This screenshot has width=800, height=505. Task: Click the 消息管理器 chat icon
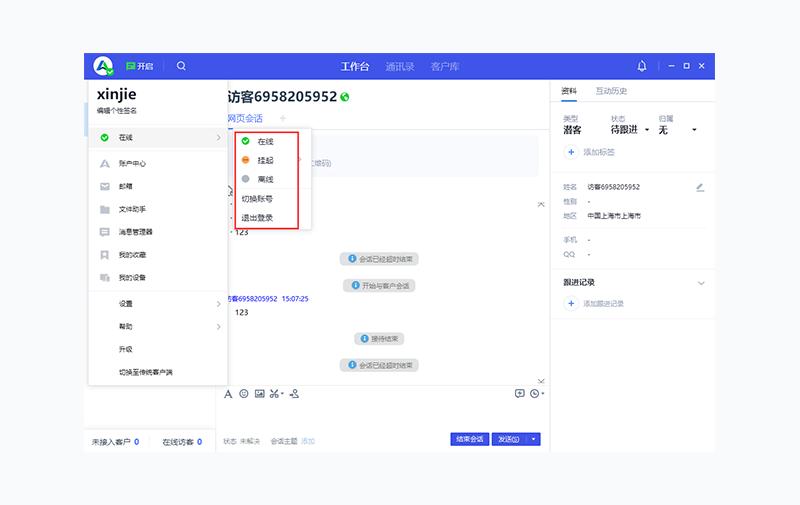[x=105, y=232]
